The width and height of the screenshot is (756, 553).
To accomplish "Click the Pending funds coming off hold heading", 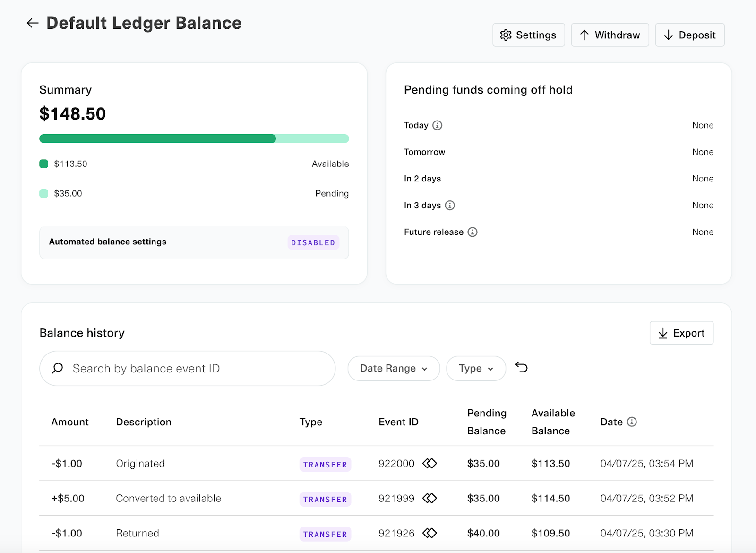I will click(488, 90).
